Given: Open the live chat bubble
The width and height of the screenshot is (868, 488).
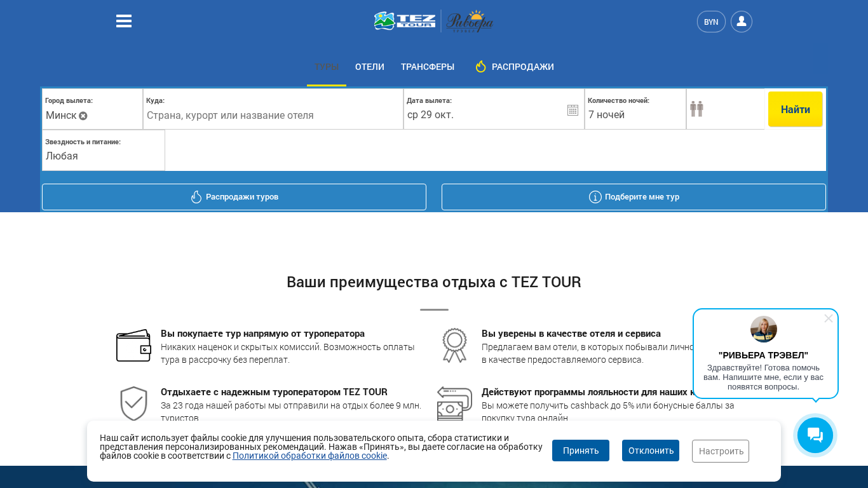Looking at the screenshot, I should coord(815,435).
